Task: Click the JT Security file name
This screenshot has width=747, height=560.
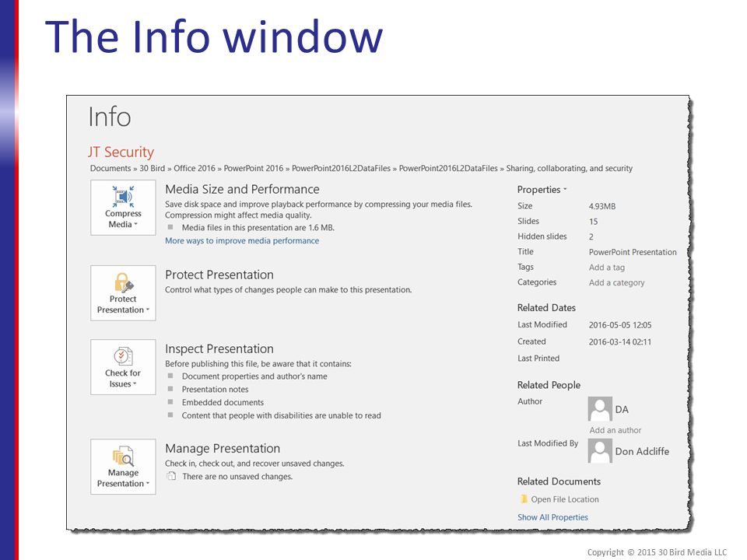Action: 121,152
